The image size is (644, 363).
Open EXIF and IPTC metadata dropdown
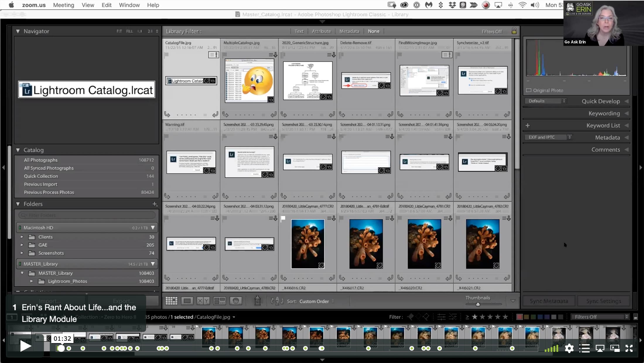click(548, 137)
